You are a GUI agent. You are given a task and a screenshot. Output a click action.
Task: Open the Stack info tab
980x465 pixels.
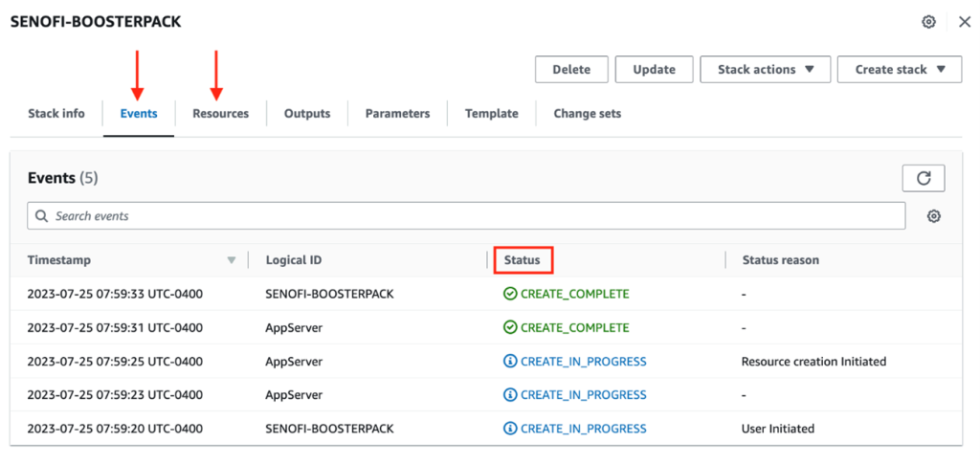pos(56,114)
